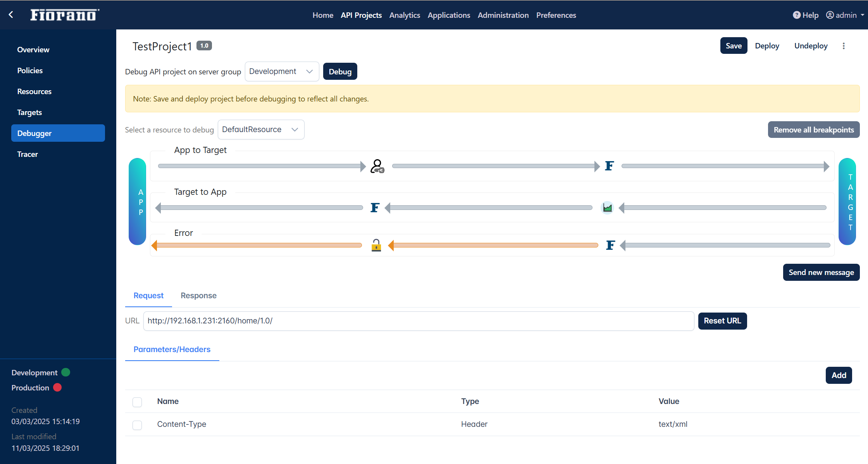Click the Debug button
This screenshot has width=868, height=464.
340,72
